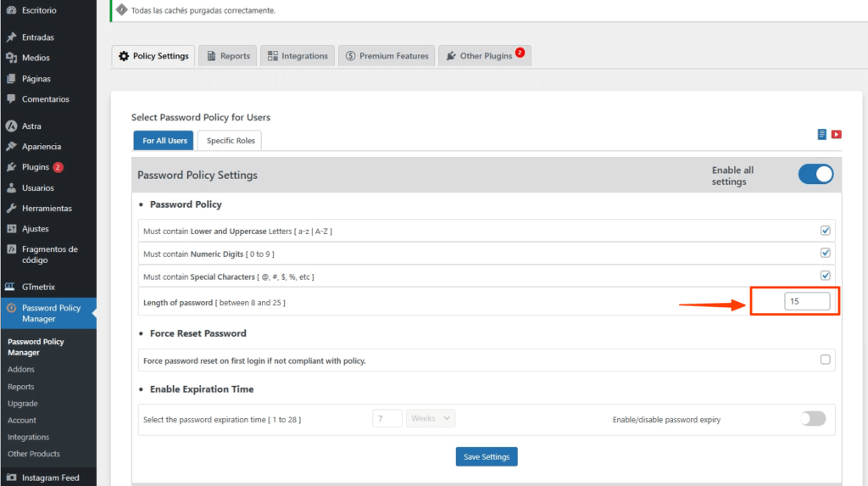The image size is (868, 486).
Task: Click the red YouTube video icon
Action: tap(836, 134)
